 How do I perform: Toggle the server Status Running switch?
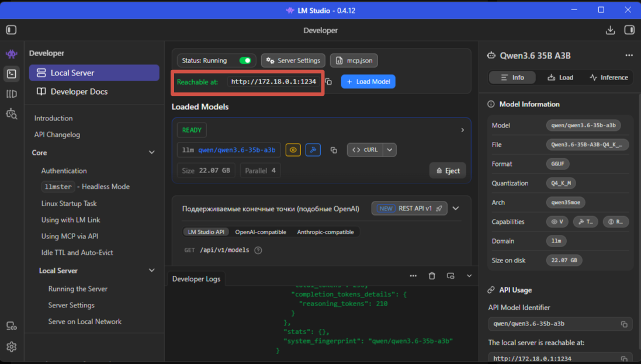click(x=245, y=60)
